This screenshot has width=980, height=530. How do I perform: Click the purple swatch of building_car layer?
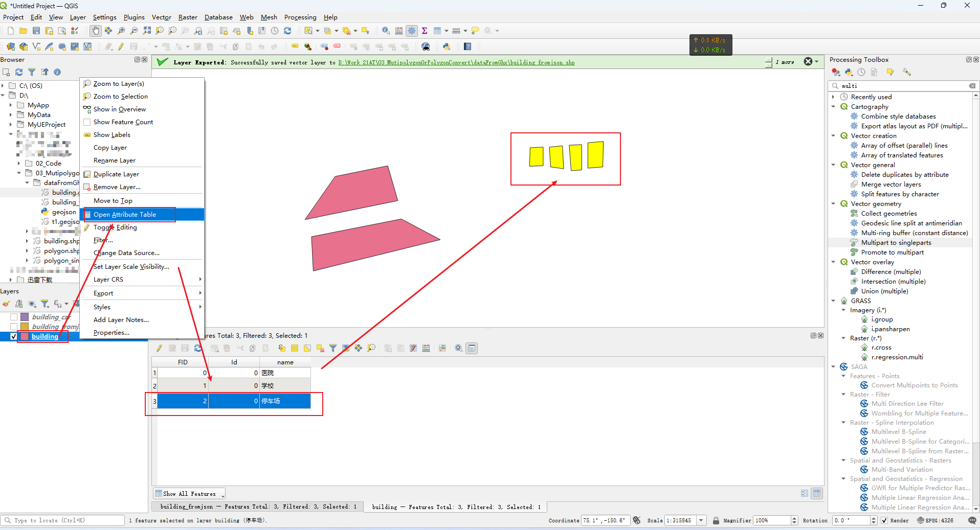(25, 317)
